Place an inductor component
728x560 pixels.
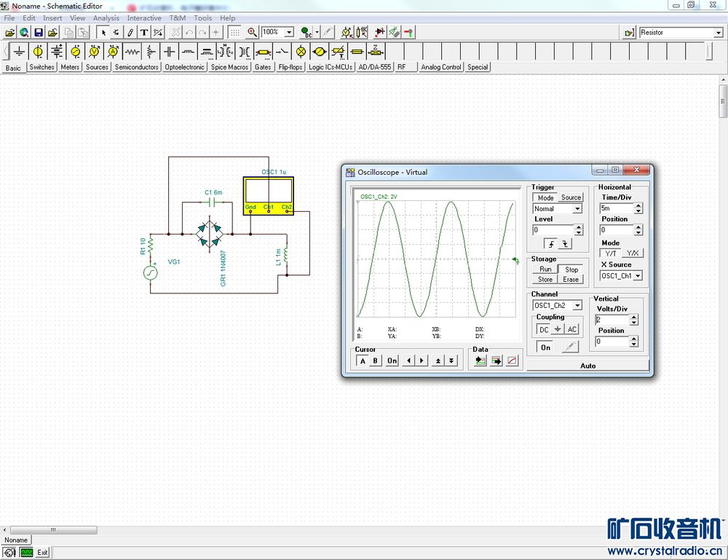(x=188, y=52)
